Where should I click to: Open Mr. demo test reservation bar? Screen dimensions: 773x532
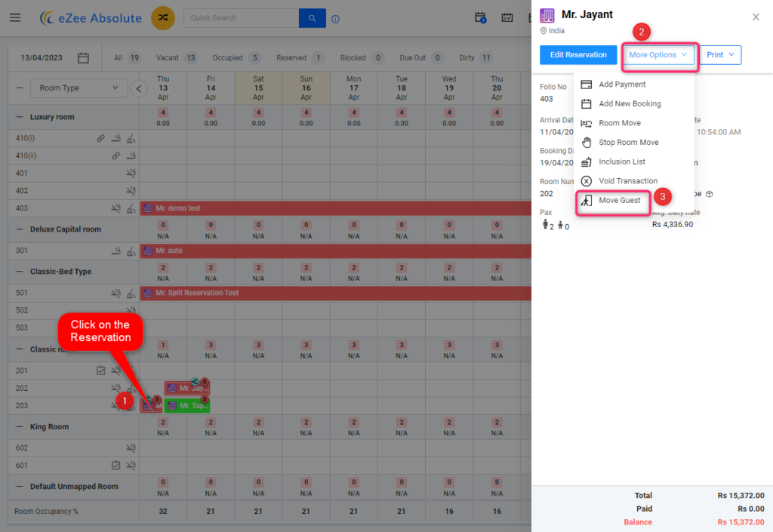[336, 208]
